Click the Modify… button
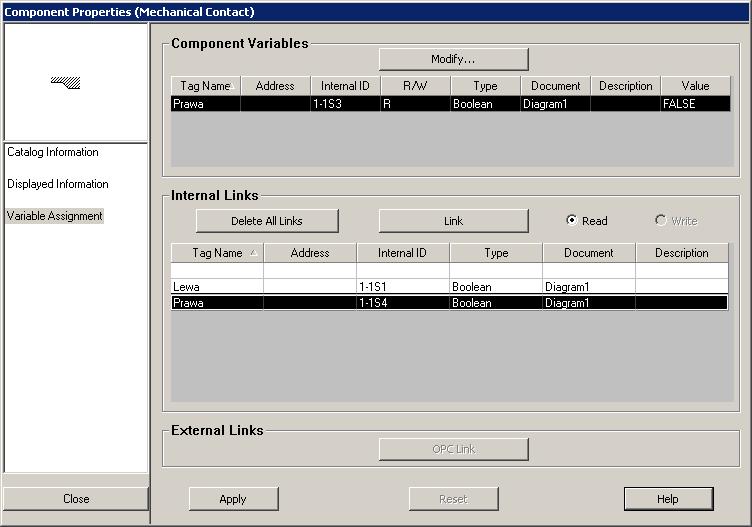The width and height of the screenshot is (752, 527). pos(453,59)
